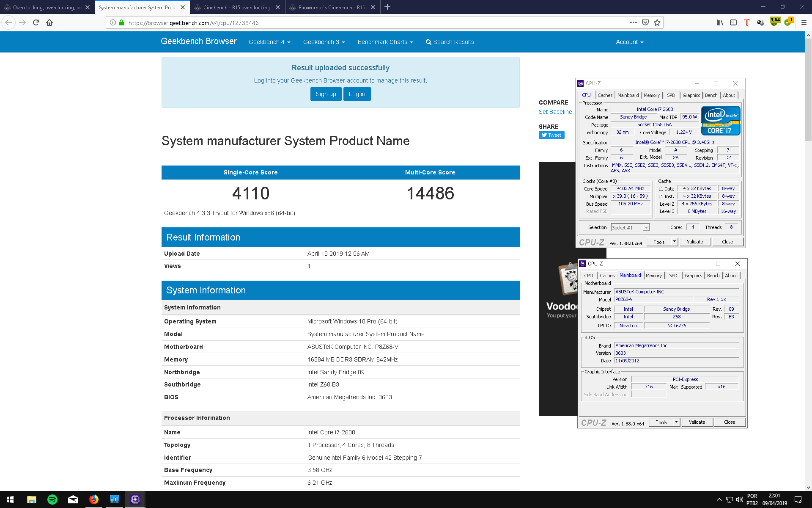Open Memory tab in top CPU-Z window

click(652, 95)
